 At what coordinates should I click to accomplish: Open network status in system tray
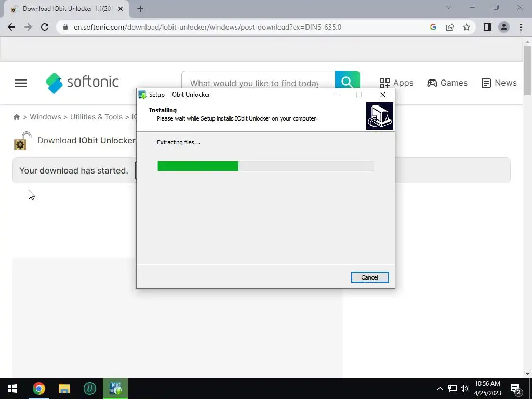pyautogui.click(x=453, y=389)
